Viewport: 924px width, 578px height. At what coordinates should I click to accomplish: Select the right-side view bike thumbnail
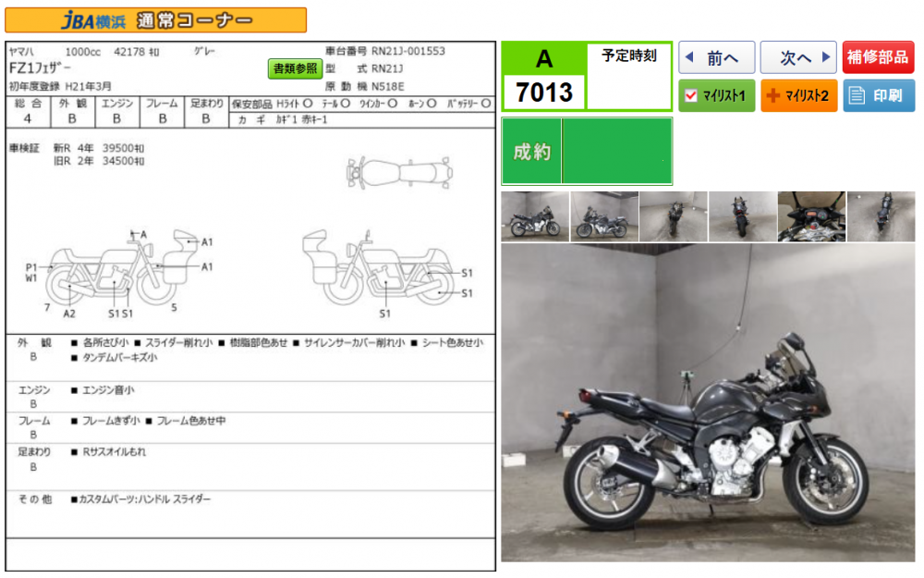coord(535,216)
